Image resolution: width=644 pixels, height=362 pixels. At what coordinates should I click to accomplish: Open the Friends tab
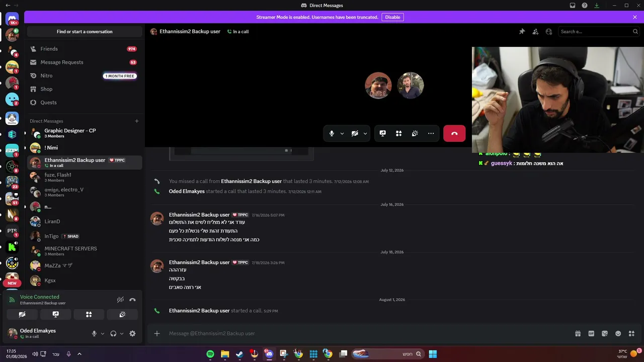[x=85, y=49]
